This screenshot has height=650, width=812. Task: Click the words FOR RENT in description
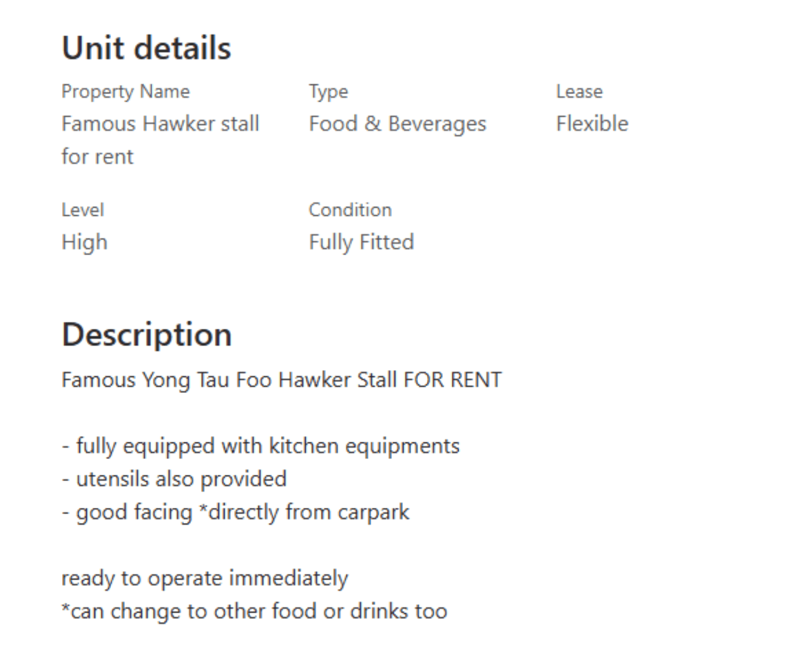[453, 380]
